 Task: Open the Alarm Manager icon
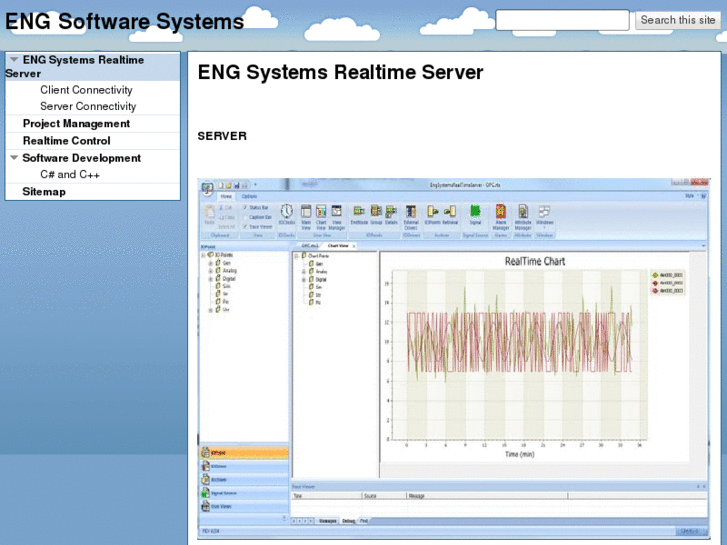tap(500, 211)
